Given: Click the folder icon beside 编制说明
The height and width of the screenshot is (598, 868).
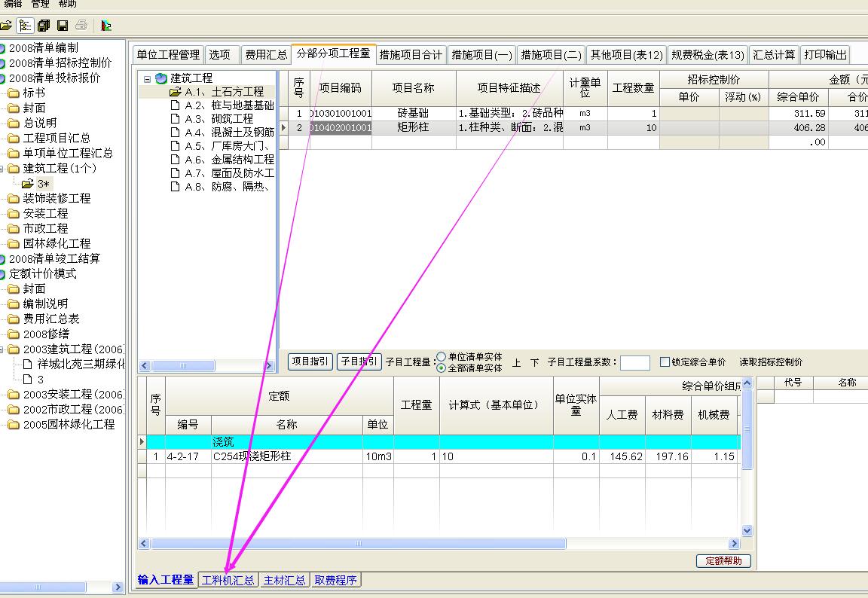Looking at the screenshot, I should tap(14, 304).
